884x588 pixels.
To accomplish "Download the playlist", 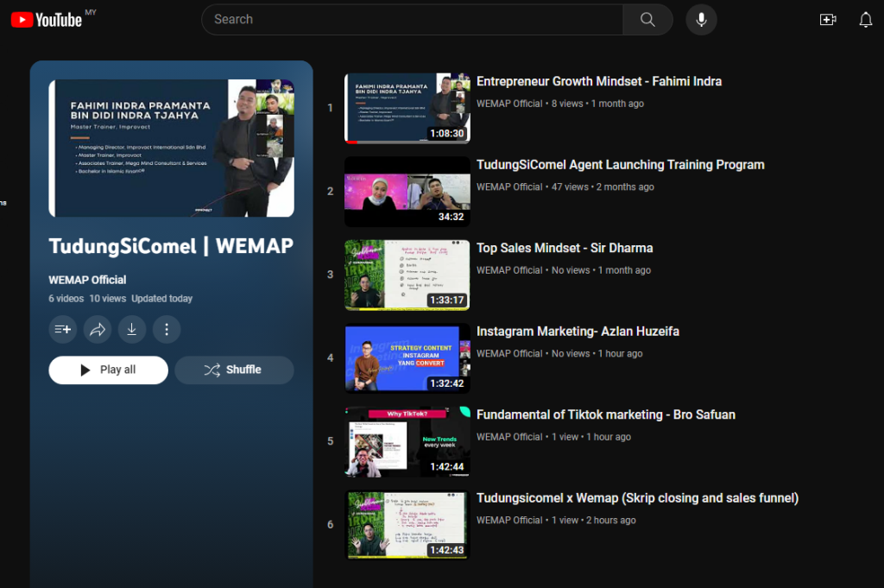I will pyautogui.click(x=132, y=329).
